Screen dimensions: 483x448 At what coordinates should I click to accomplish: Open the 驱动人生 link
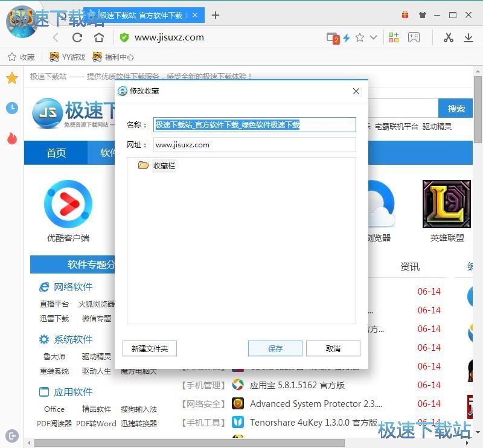point(97,371)
